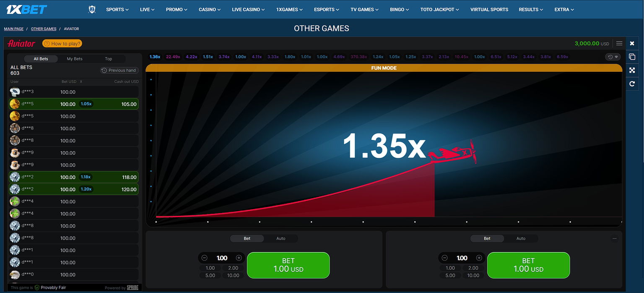Click the How to play? button
This screenshot has width=644, height=293.
click(62, 44)
